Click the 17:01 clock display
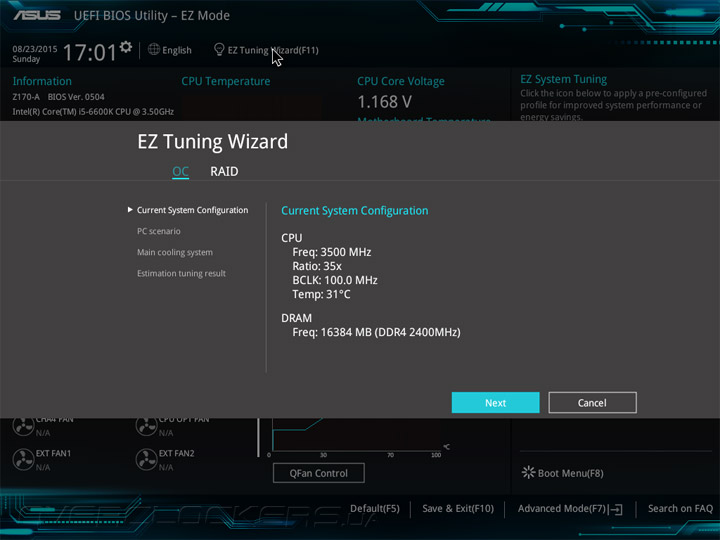Viewport: 720px width, 540px height. (90, 52)
